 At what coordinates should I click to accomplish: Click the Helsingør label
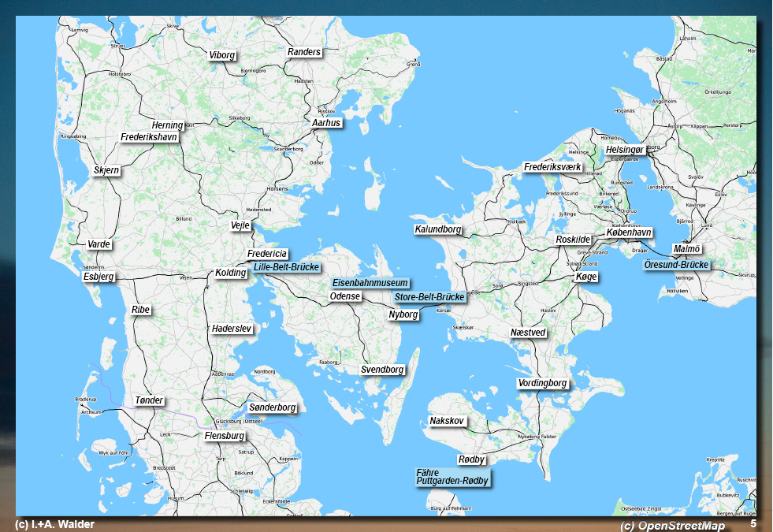coord(624,150)
